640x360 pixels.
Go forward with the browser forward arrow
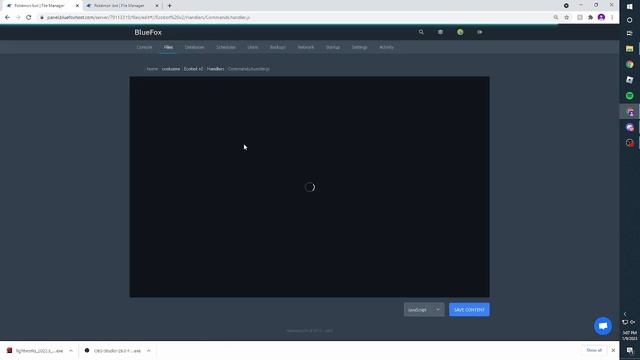coord(18,18)
